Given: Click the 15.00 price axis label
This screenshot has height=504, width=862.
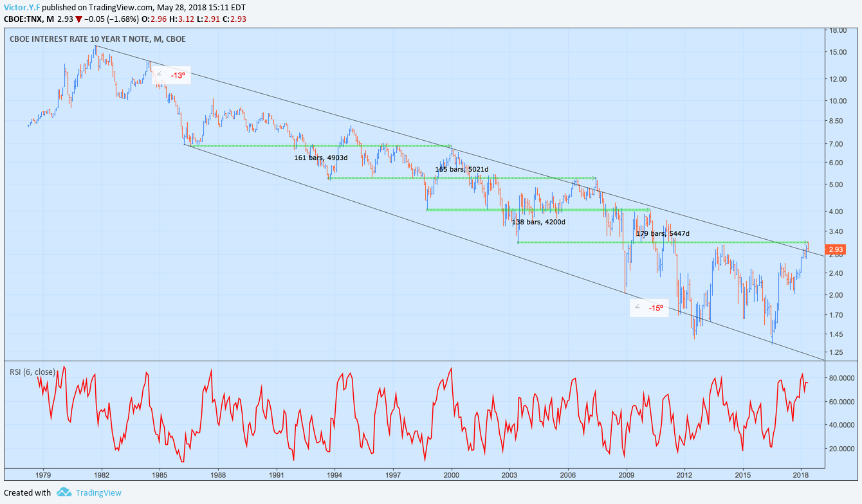Looking at the screenshot, I should (837, 52).
